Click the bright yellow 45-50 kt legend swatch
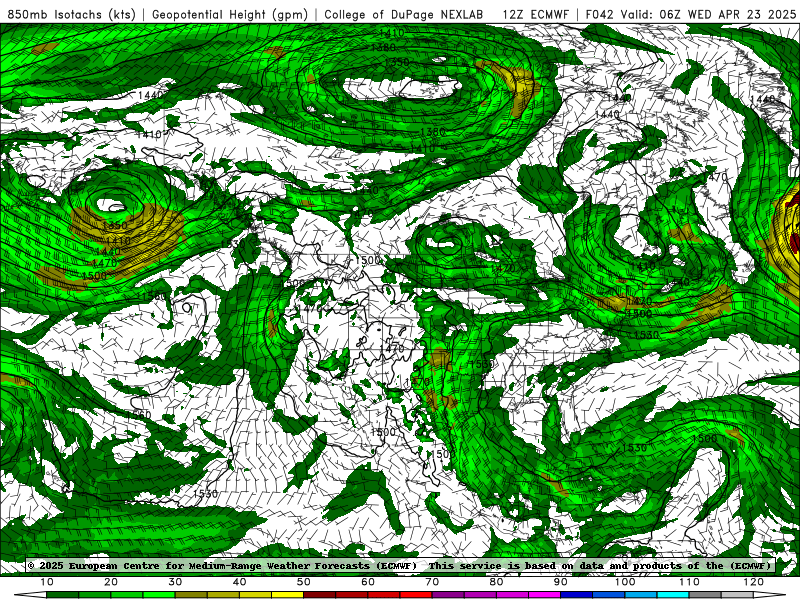The image size is (800, 600). 287,595
